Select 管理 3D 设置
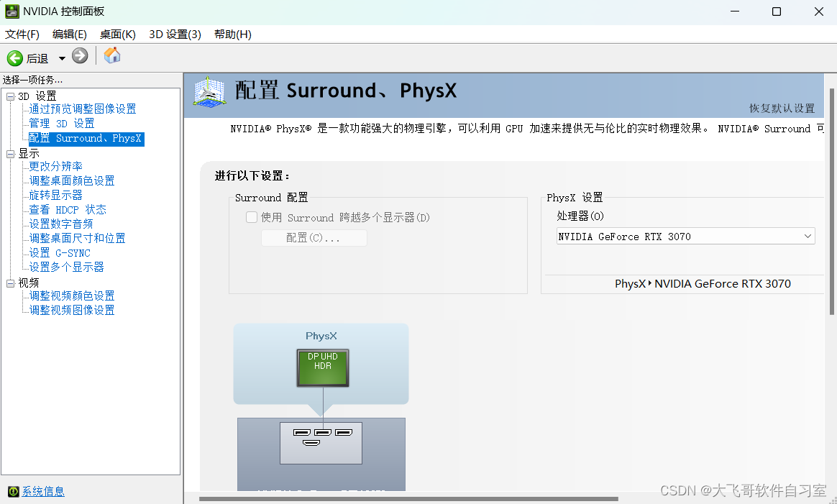837x504 pixels. click(x=61, y=124)
